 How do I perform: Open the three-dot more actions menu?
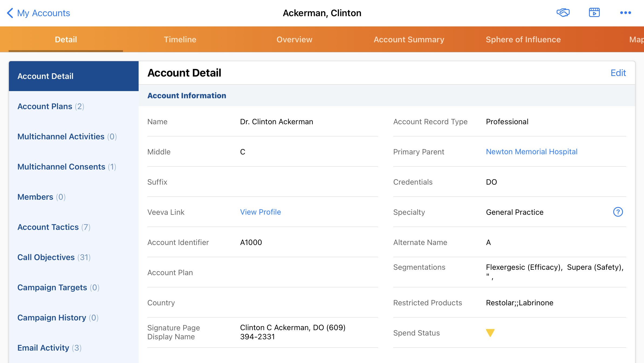[x=625, y=13]
